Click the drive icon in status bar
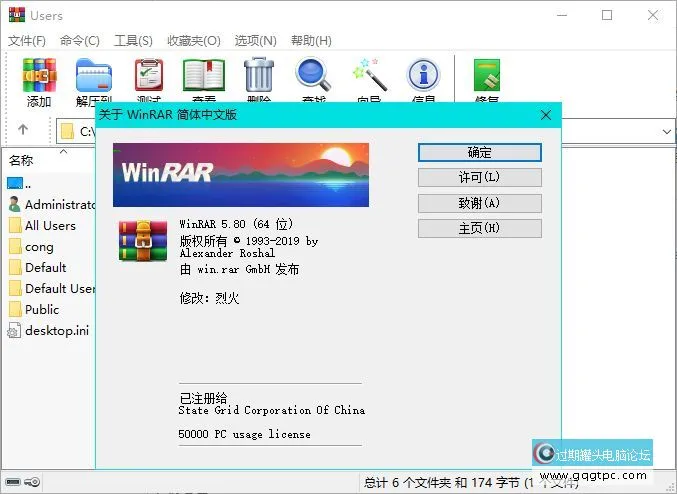This screenshot has height=494, width=677. pyautogui.click(x=13, y=482)
